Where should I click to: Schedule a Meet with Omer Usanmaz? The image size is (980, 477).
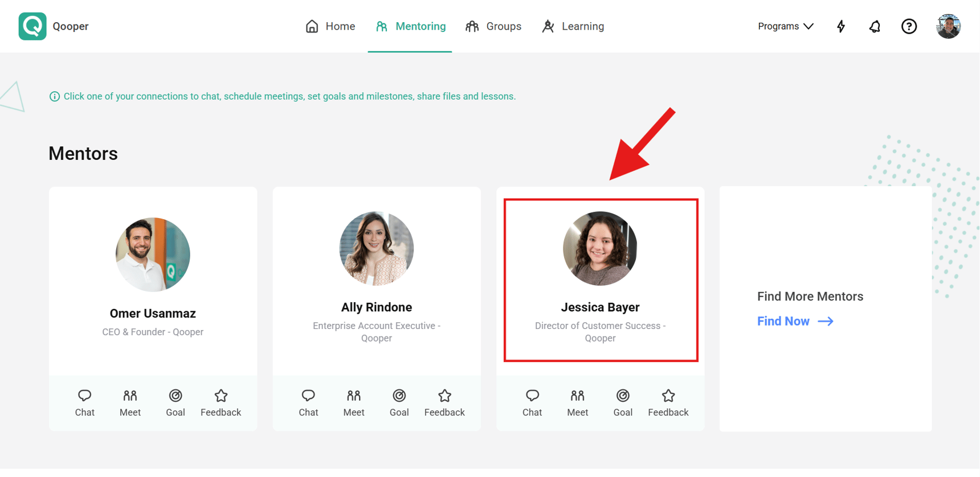(x=130, y=402)
